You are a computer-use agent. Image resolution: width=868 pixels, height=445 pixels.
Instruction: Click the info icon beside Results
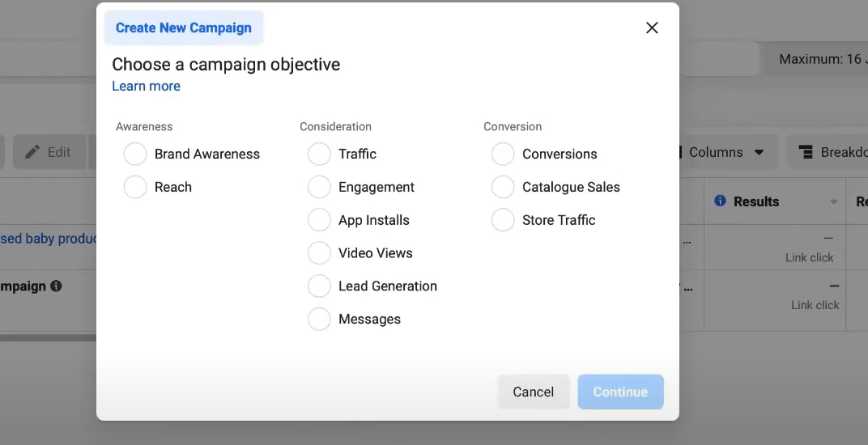(x=720, y=201)
